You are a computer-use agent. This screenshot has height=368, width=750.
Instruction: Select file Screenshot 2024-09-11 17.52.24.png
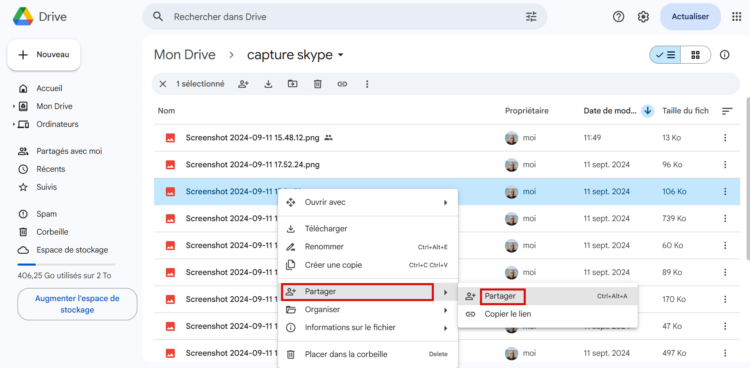coord(253,165)
